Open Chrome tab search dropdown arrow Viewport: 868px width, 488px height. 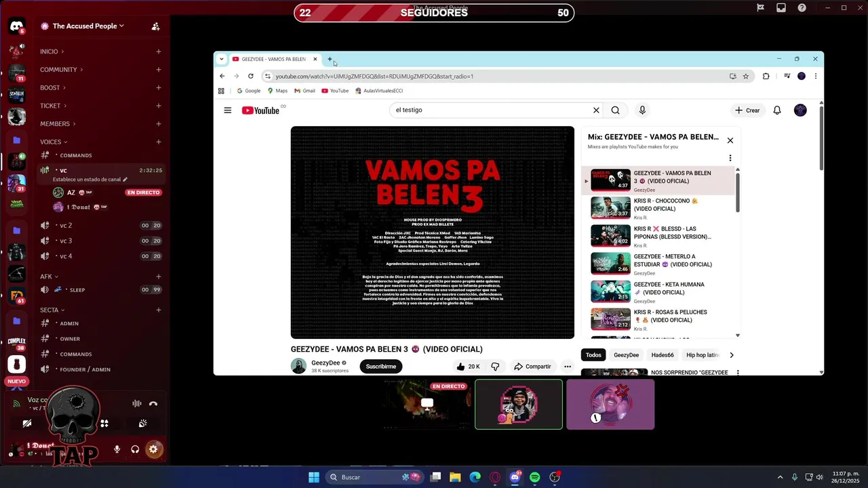click(221, 59)
